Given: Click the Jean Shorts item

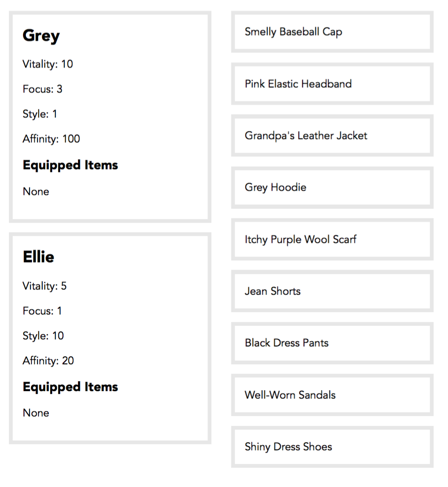Looking at the screenshot, I should pyautogui.click(x=332, y=291).
